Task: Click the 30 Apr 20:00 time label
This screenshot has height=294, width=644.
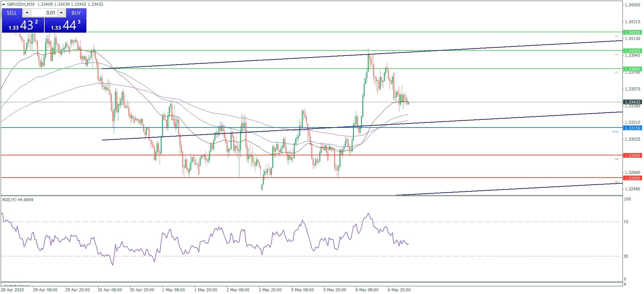Action: pos(142,290)
